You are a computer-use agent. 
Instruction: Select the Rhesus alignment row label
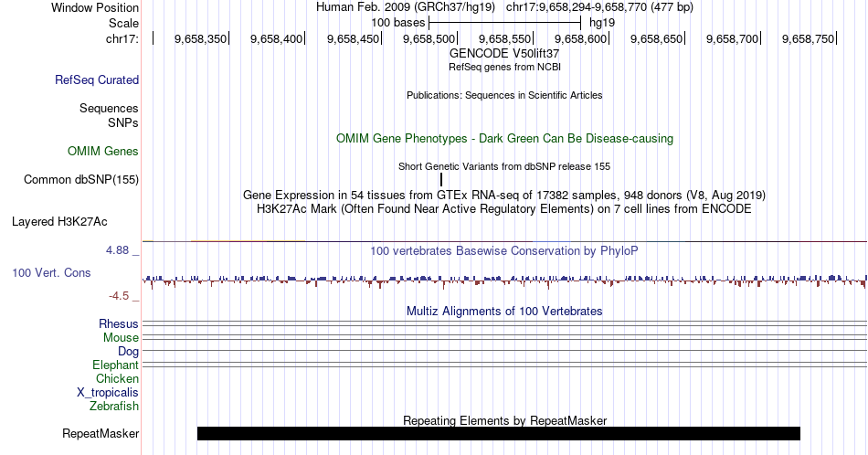[119, 323]
